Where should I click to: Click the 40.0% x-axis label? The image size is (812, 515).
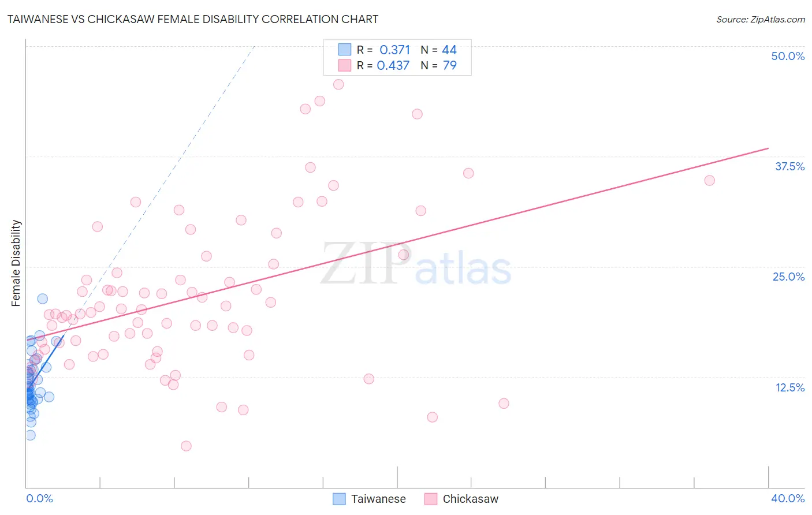pos(788,498)
